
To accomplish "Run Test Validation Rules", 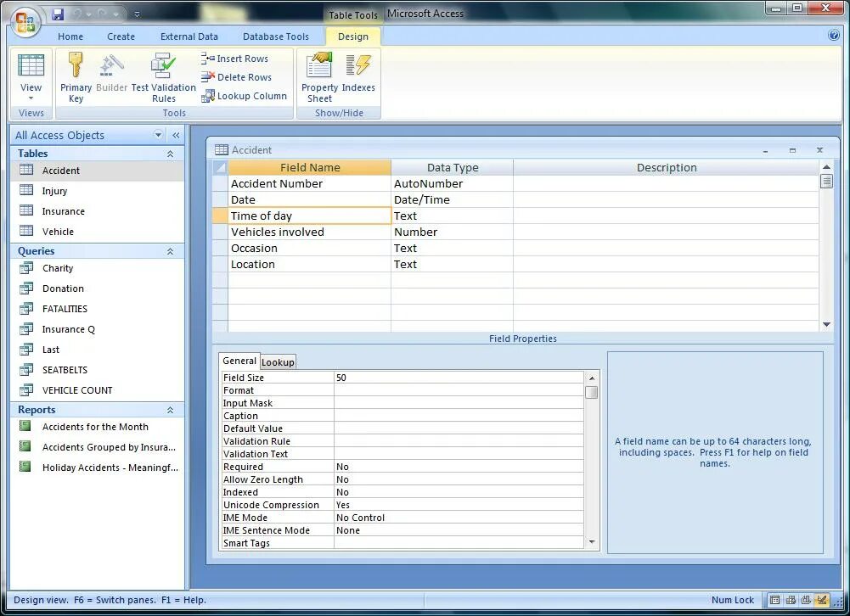I will click(x=164, y=77).
